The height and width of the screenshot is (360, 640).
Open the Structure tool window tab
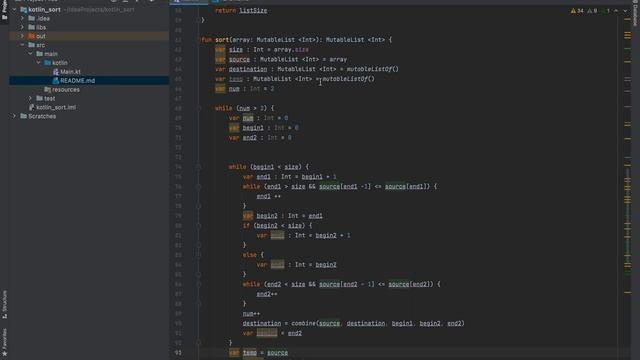4,304
